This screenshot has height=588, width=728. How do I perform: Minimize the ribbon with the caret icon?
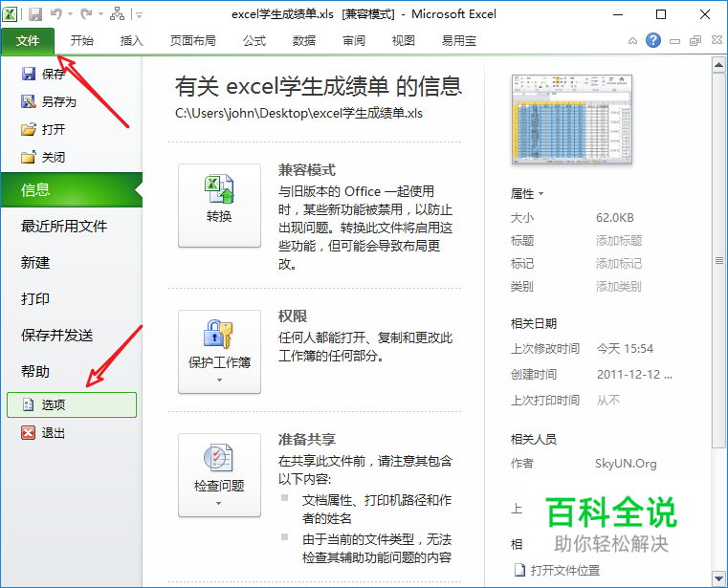coord(632,41)
